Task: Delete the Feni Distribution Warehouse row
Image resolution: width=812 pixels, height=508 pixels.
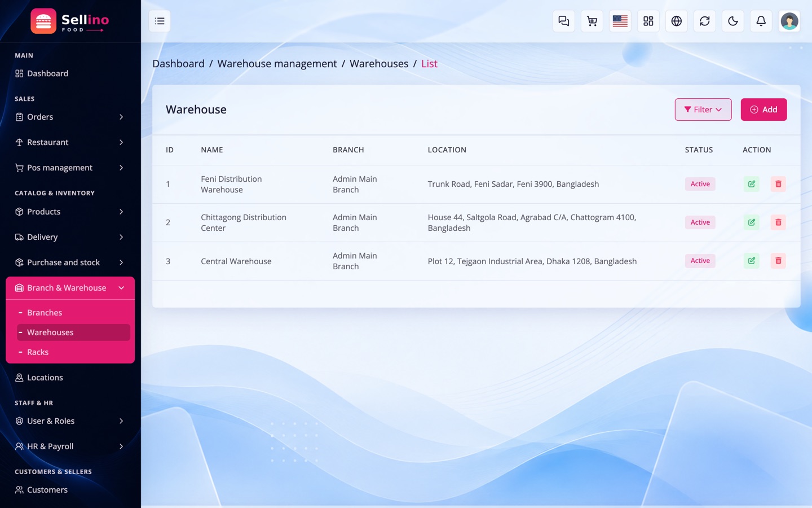Action: (x=778, y=184)
